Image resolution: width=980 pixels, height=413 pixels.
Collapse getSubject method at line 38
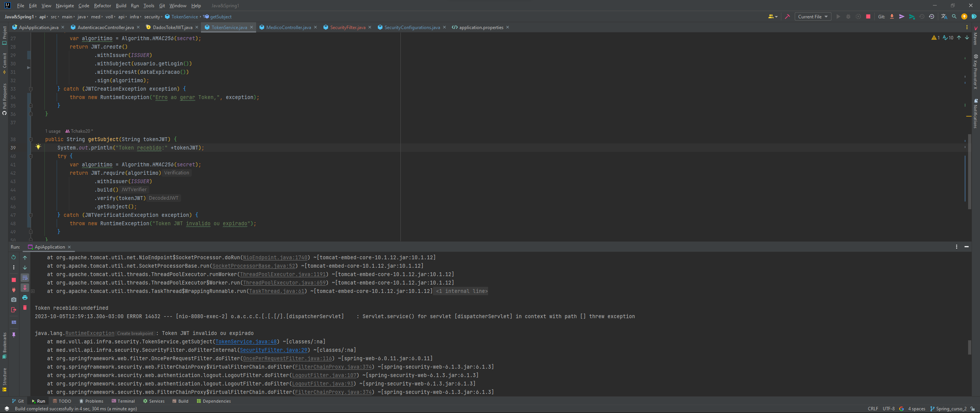[x=31, y=139]
